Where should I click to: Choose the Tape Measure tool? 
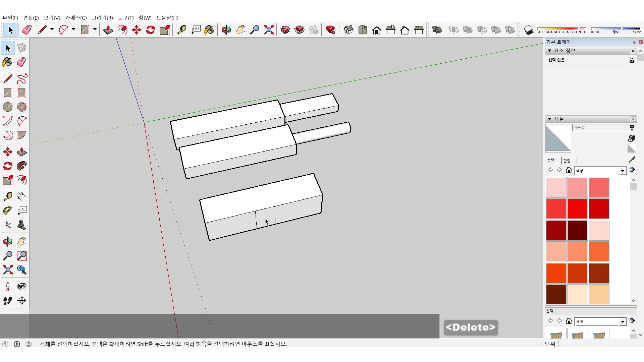tap(7, 196)
